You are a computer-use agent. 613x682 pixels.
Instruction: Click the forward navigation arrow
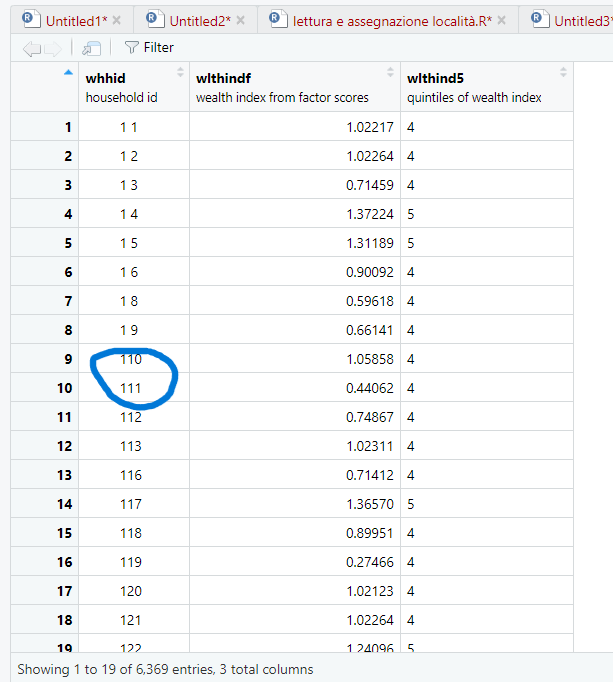pos(54,48)
